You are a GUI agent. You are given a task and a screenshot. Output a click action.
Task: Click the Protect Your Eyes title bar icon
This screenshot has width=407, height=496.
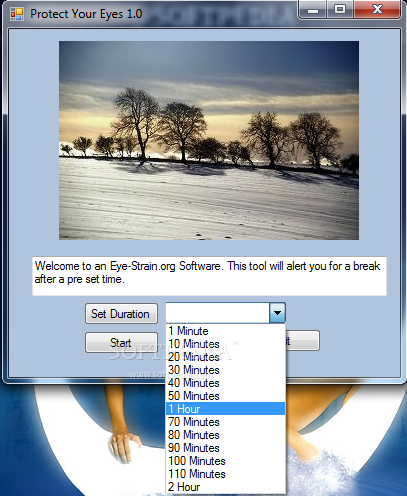point(17,14)
